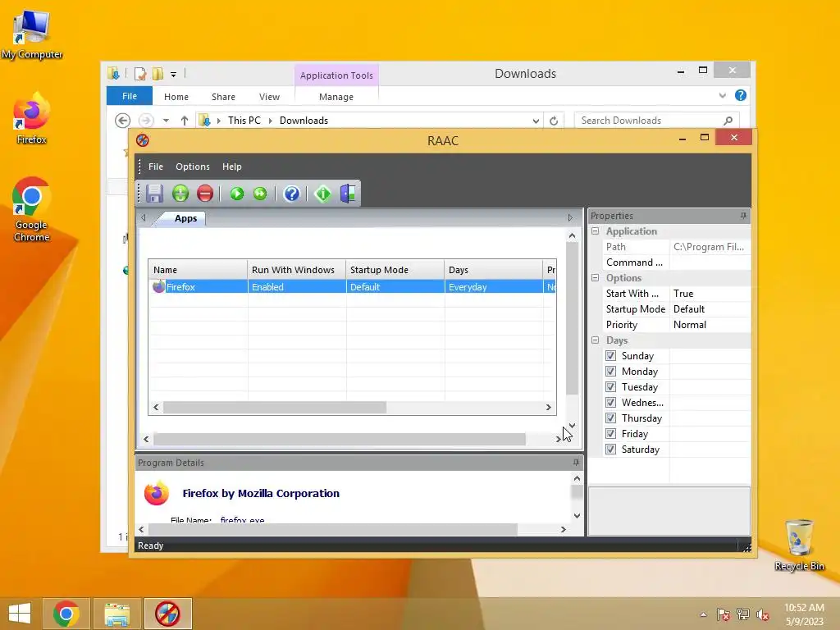840x630 pixels.
Task: Click File Explorer in the taskbar
Action: [116, 614]
